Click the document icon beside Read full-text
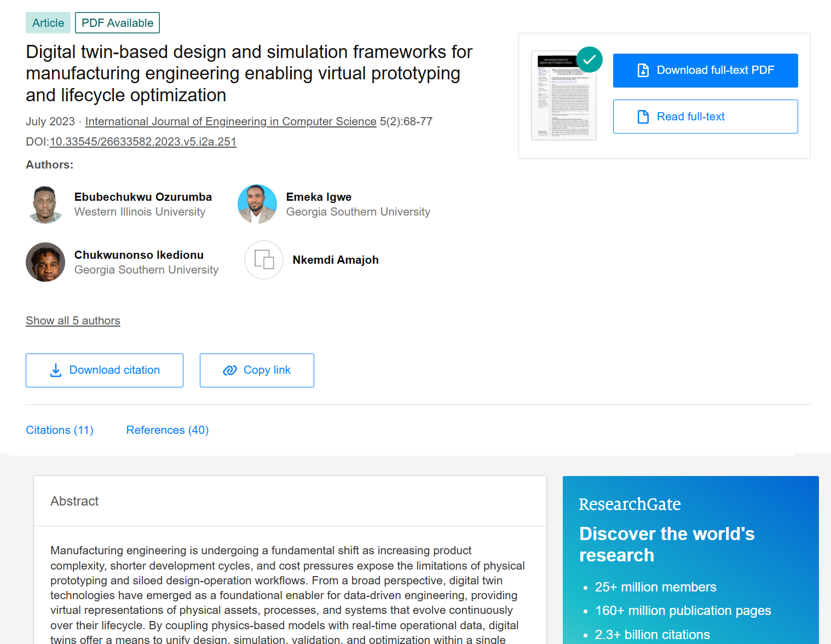The width and height of the screenshot is (831, 644). pos(643,117)
